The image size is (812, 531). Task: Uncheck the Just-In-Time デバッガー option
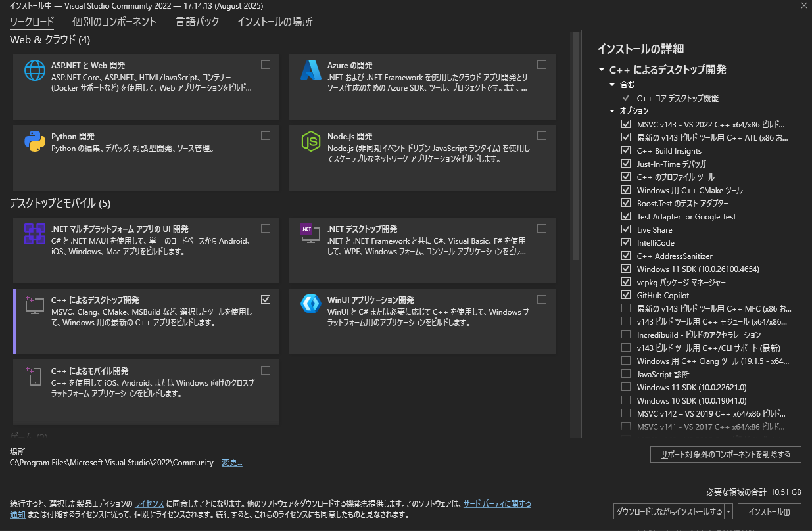[x=626, y=164]
